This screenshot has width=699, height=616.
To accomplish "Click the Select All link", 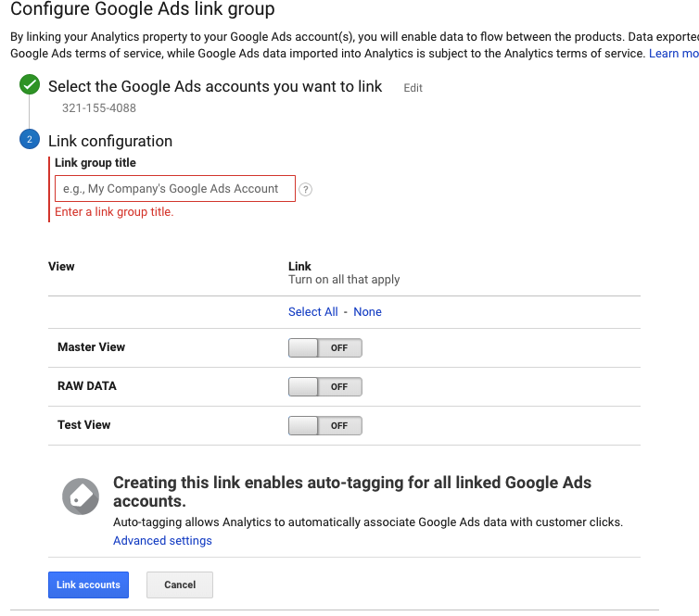I will click(x=313, y=312).
